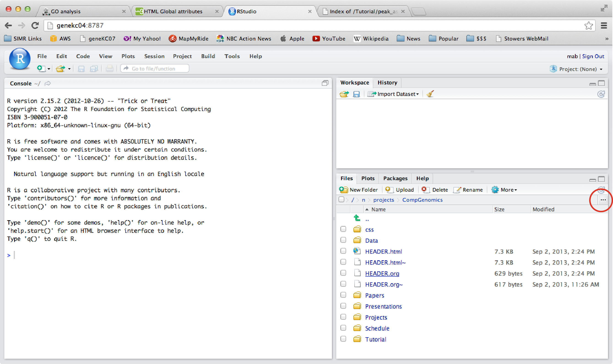Navigate to CompGenomics breadcrumb
The height and width of the screenshot is (364, 613).
[x=422, y=200]
